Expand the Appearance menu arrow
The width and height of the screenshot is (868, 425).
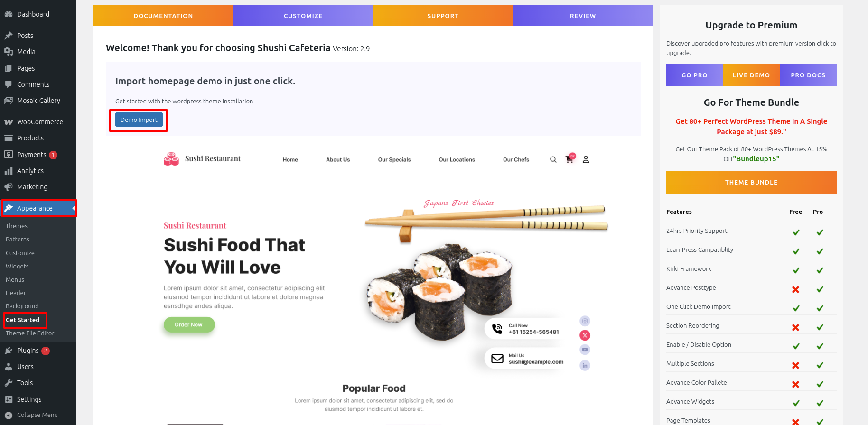[x=74, y=208]
